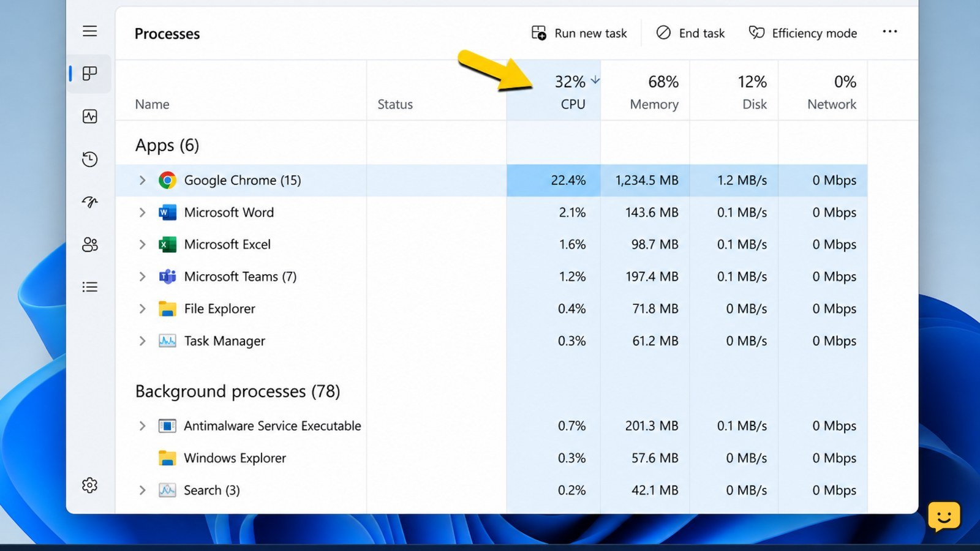
Task: Select the File Explorer name
Action: pos(219,309)
